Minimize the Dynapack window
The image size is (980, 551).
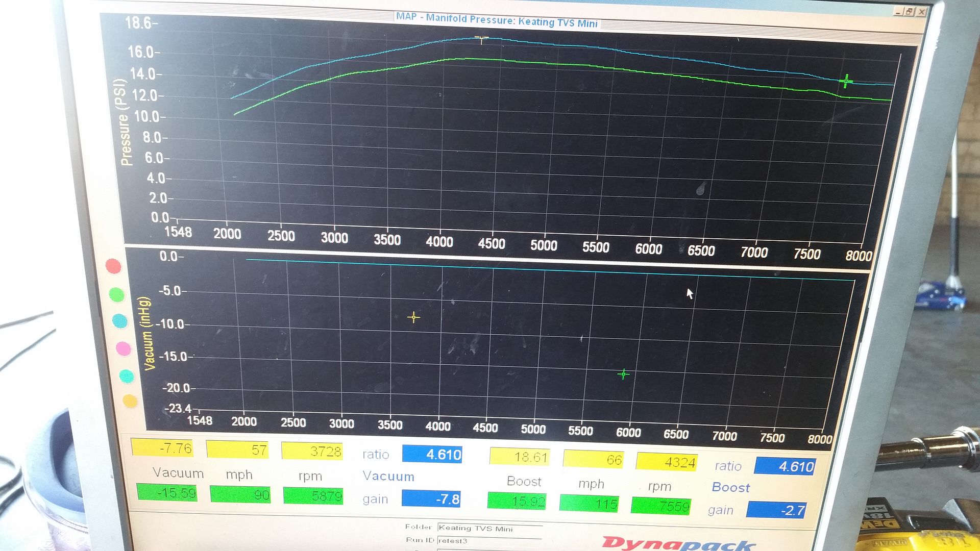click(x=898, y=11)
